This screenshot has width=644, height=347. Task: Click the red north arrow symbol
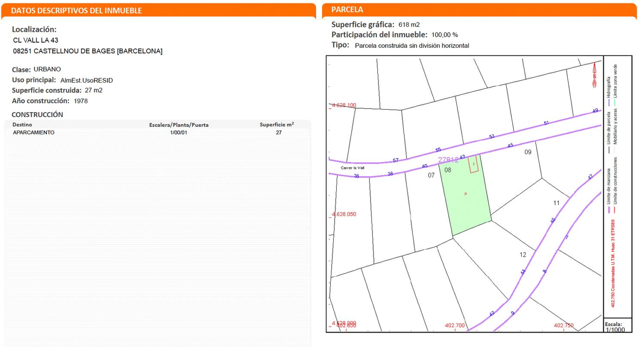[x=595, y=75]
